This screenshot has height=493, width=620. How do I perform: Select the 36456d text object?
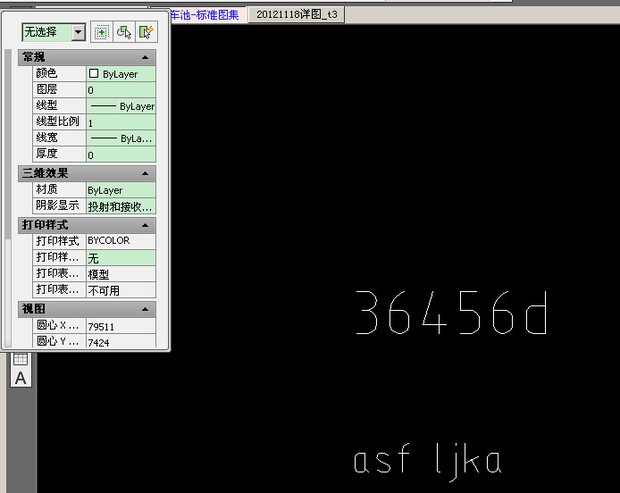tap(451, 312)
